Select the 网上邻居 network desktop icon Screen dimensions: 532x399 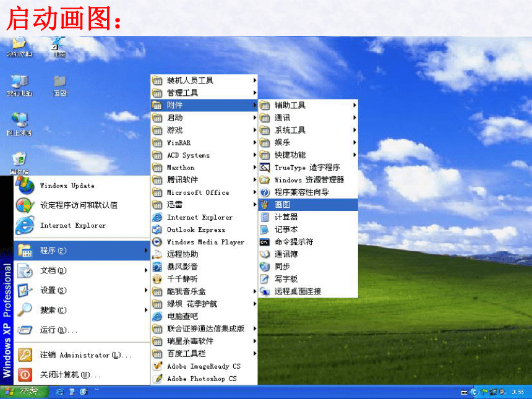[x=19, y=124]
